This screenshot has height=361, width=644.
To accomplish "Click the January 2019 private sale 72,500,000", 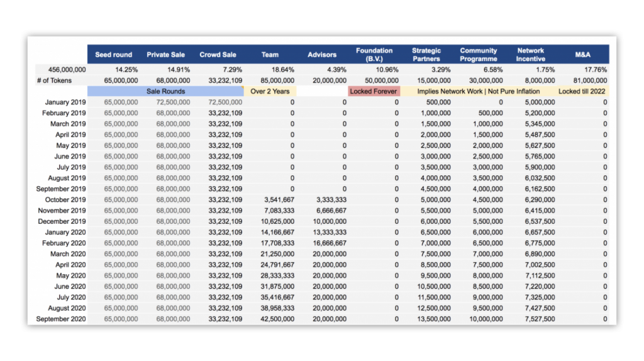I will (x=173, y=103).
